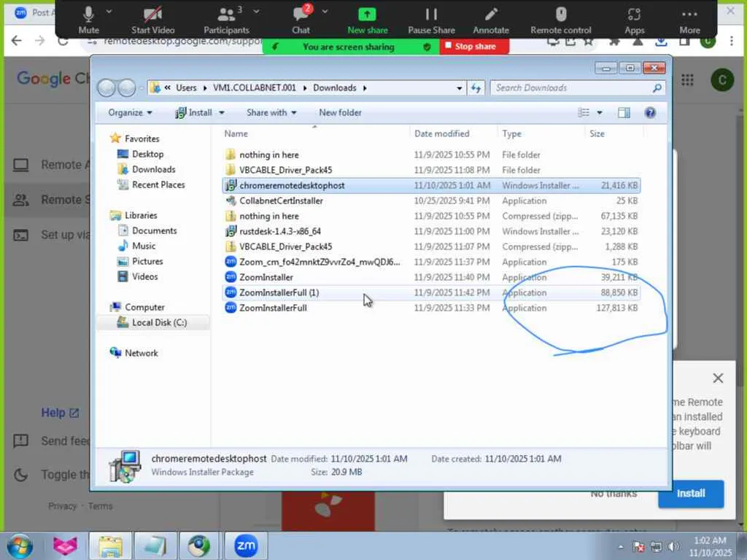Click the volume icon in system tray

coord(673,547)
